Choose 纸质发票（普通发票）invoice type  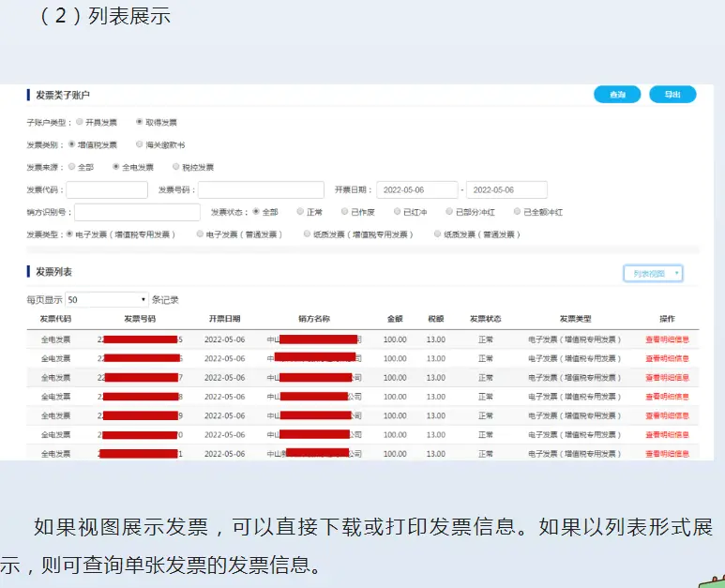click(438, 234)
